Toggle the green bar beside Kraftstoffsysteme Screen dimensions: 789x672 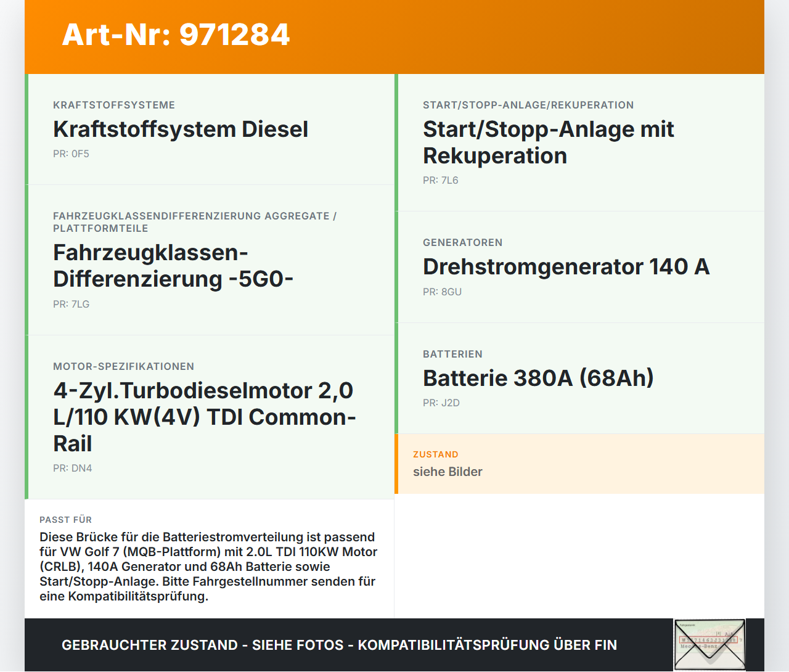tap(25, 129)
